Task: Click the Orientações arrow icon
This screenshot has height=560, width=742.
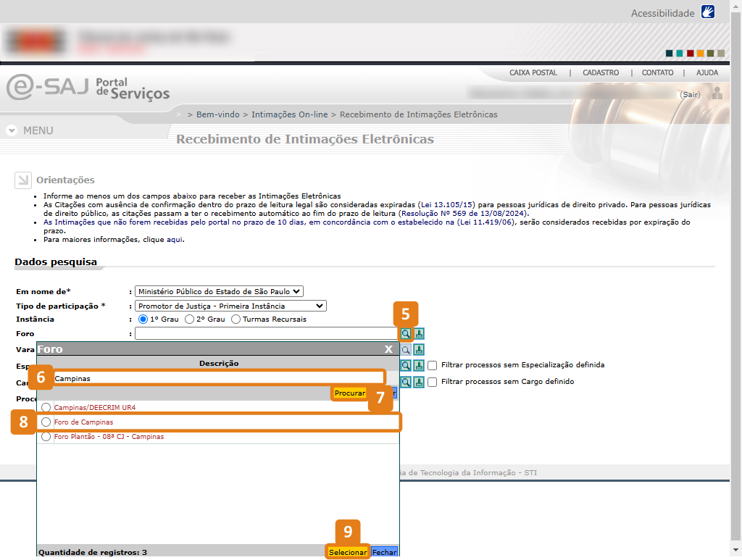Action: tap(22, 180)
